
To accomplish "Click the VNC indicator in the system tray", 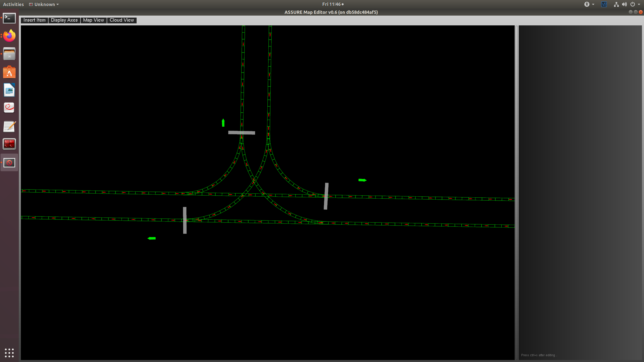I will [604, 4].
